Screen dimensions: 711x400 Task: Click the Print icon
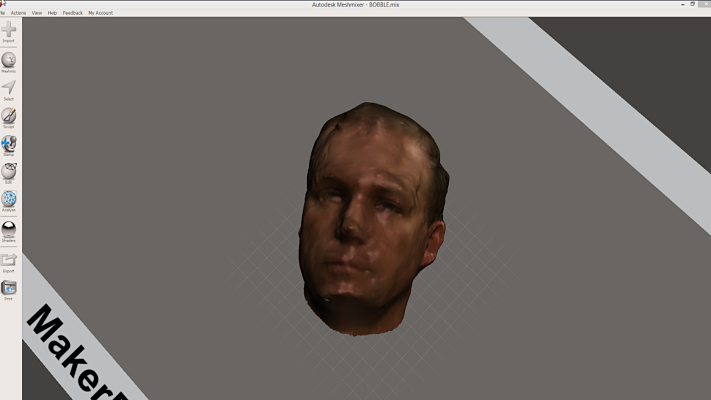coord(9,290)
